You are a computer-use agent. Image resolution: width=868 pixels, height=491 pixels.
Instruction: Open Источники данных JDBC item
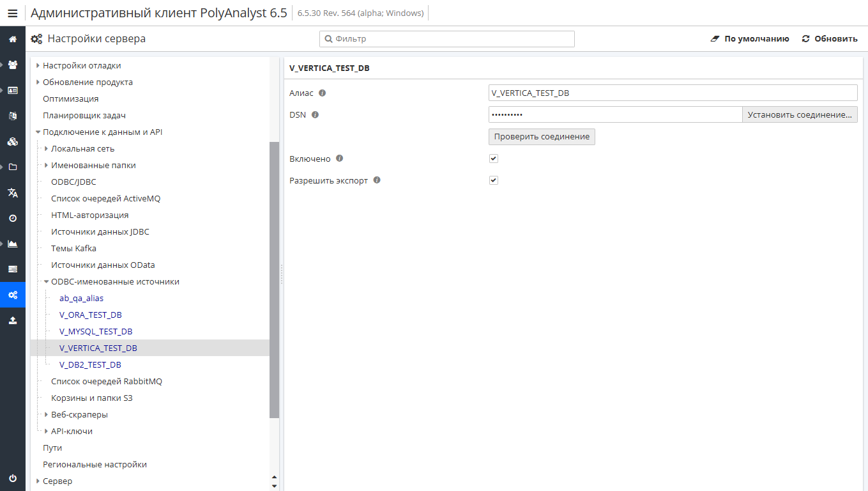coord(100,231)
